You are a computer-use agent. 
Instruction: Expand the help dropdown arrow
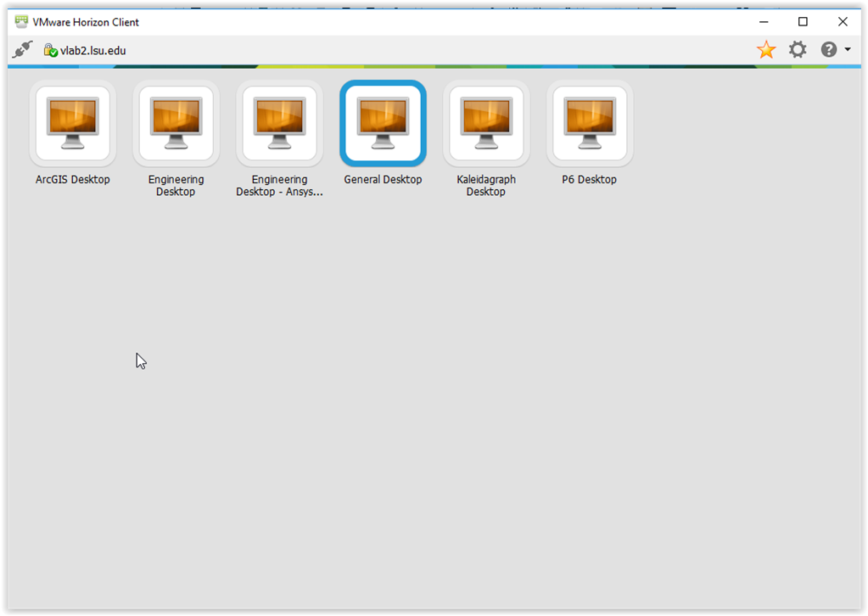coord(848,50)
